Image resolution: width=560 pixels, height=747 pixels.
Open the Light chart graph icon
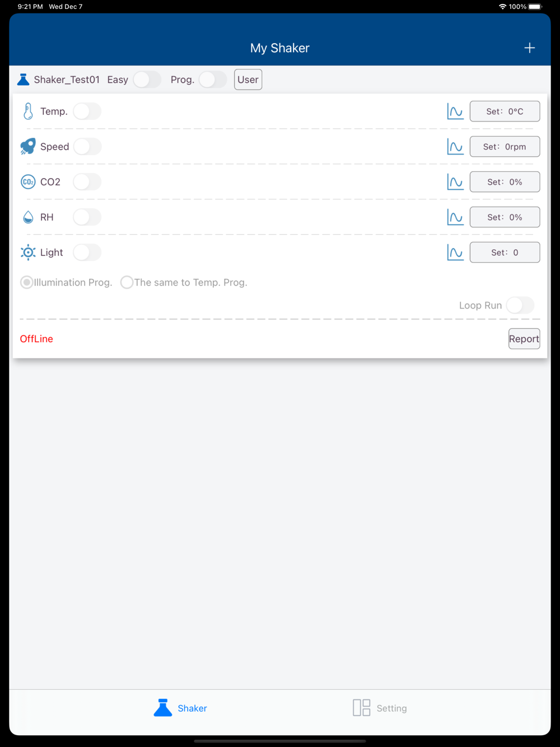[x=455, y=253]
